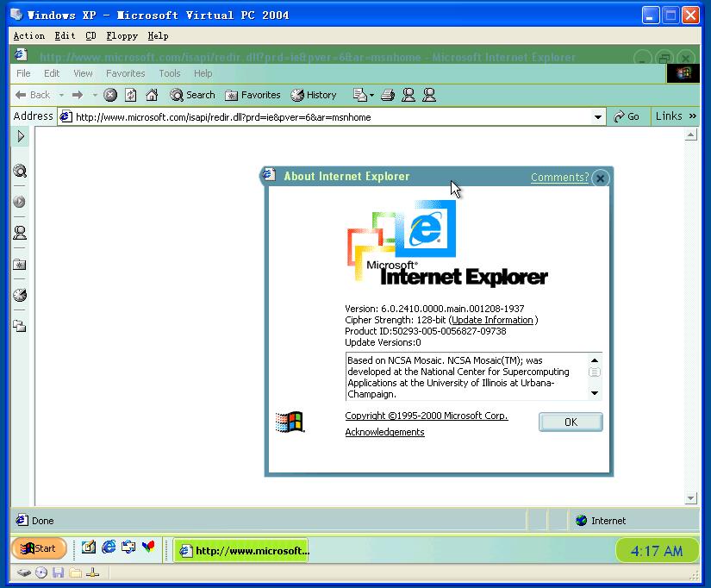Go to the home page via Home icon

coord(152,95)
